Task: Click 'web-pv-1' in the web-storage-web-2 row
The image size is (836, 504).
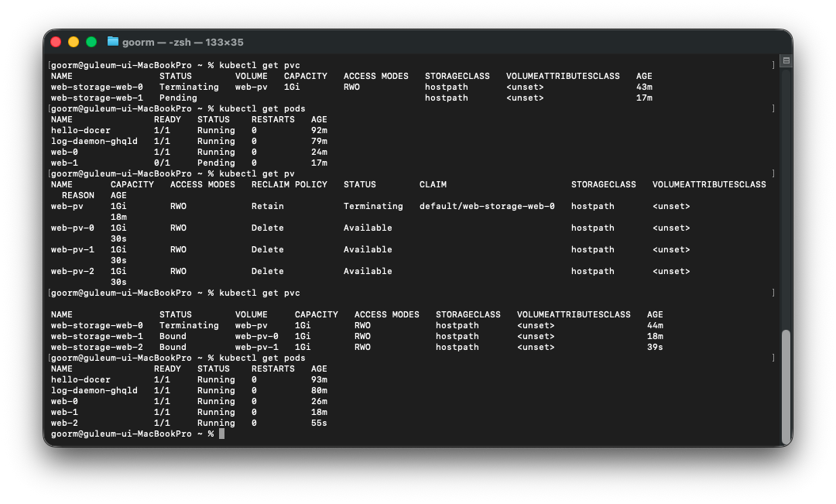Action: (256, 347)
